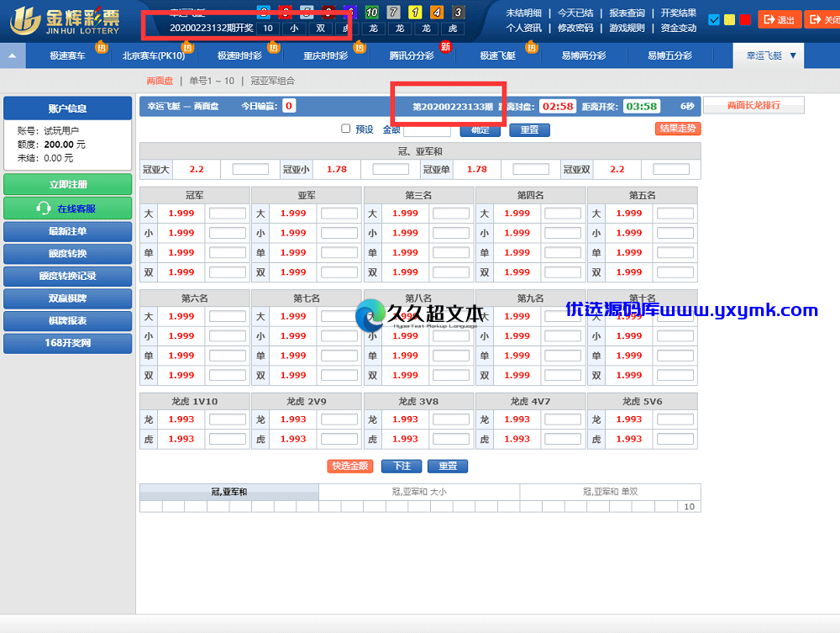Viewport: 840px width, 633px height.
Task: Click the 冠军 大 amount input field
Action: pyautogui.click(x=227, y=214)
